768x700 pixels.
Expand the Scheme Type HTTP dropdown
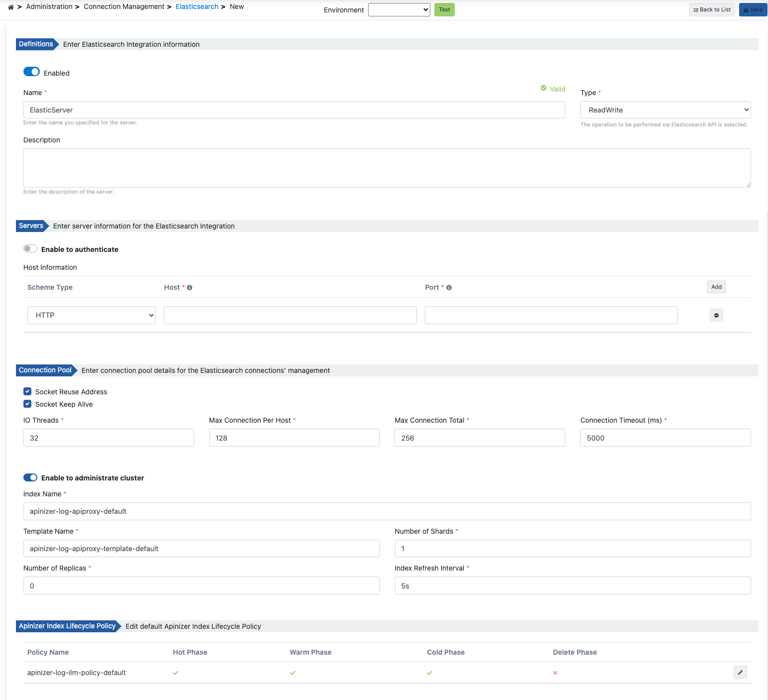click(x=92, y=315)
